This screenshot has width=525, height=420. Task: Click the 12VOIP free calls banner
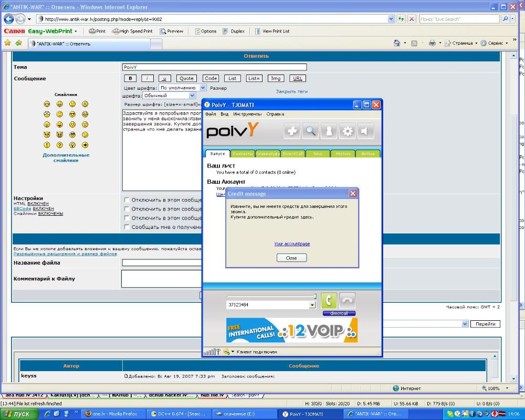pos(292,330)
